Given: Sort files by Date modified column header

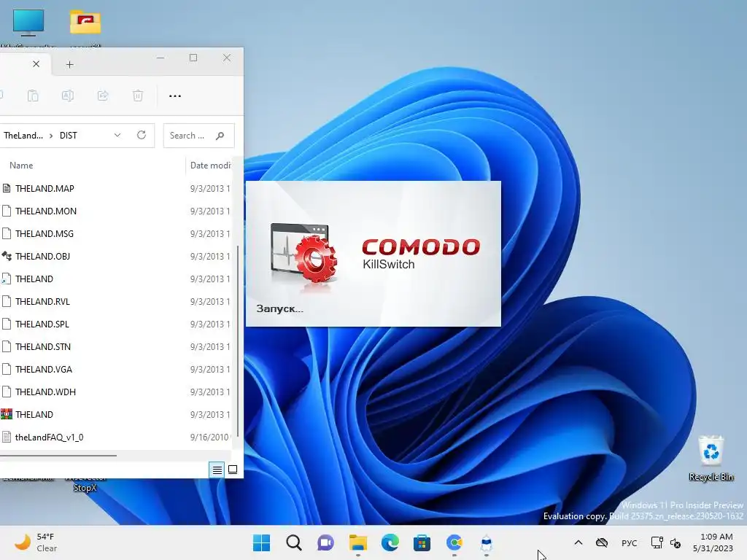Looking at the screenshot, I should pos(210,166).
